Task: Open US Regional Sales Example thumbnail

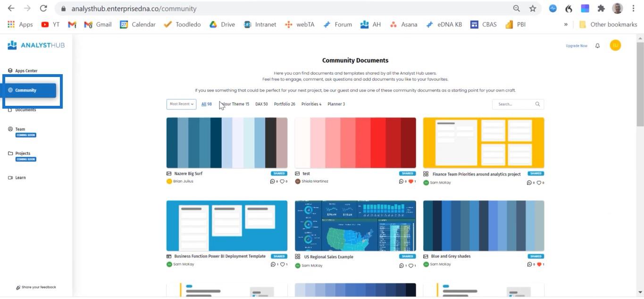Action: (355, 226)
